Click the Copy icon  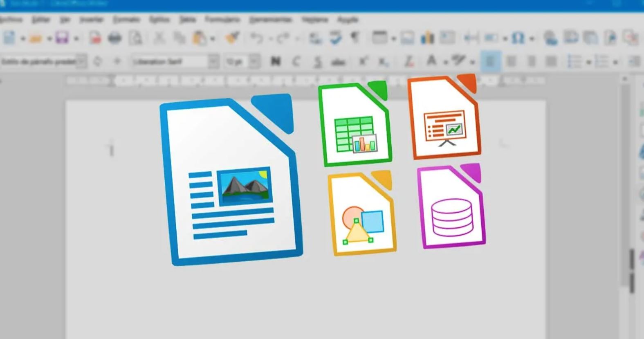tap(179, 38)
